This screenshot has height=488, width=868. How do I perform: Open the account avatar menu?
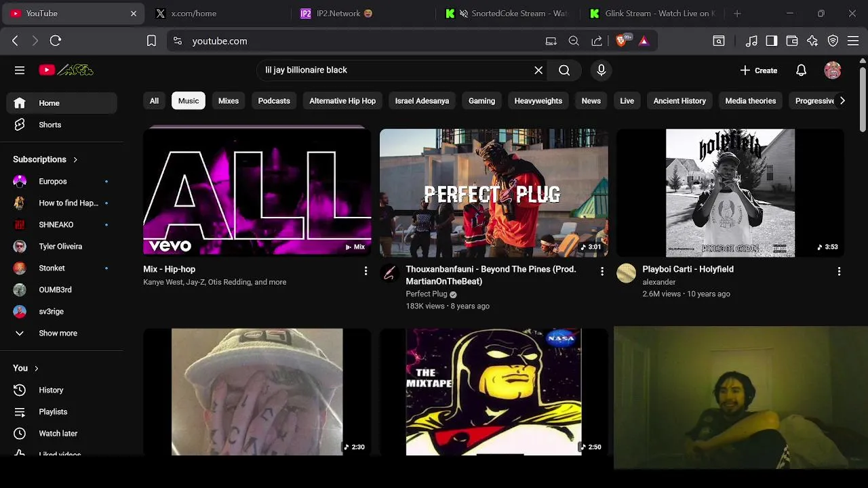click(x=833, y=70)
